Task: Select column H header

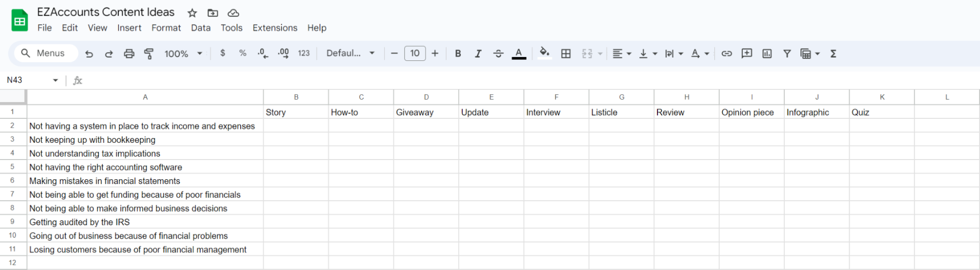Action: tap(686, 97)
